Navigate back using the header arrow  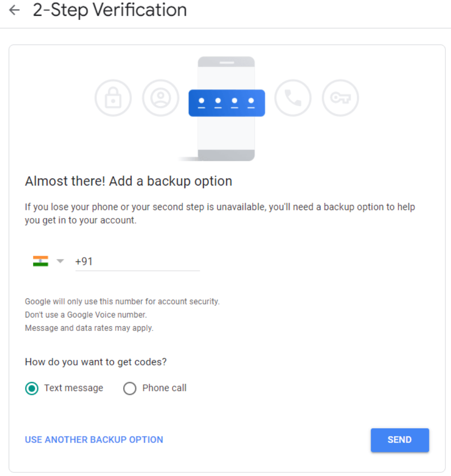pyautogui.click(x=14, y=10)
